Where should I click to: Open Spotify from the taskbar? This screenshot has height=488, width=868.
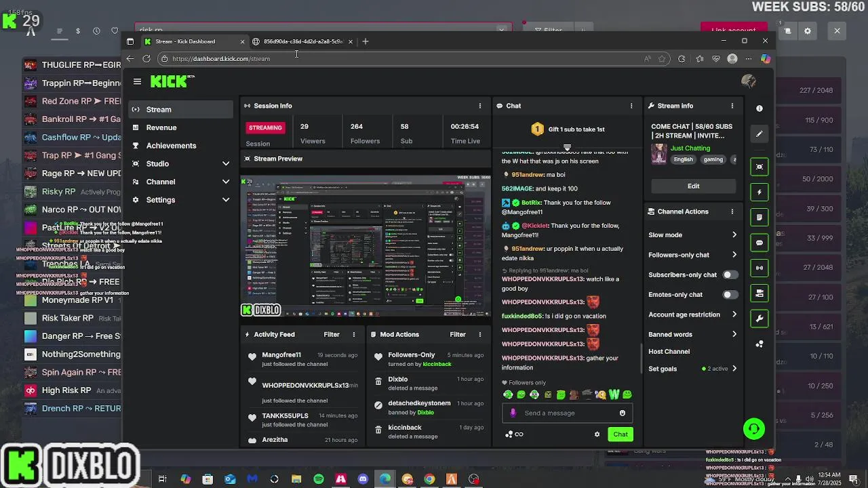[x=319, y=479]
